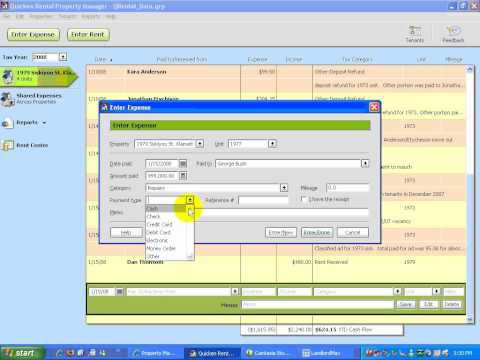Click the Help button in dialog

pos(126,232)
